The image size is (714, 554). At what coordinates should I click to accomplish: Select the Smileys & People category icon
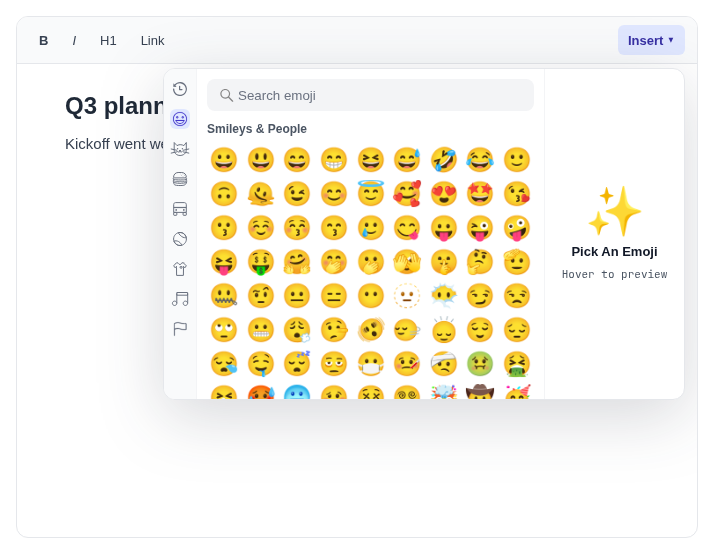click(180, 119)
